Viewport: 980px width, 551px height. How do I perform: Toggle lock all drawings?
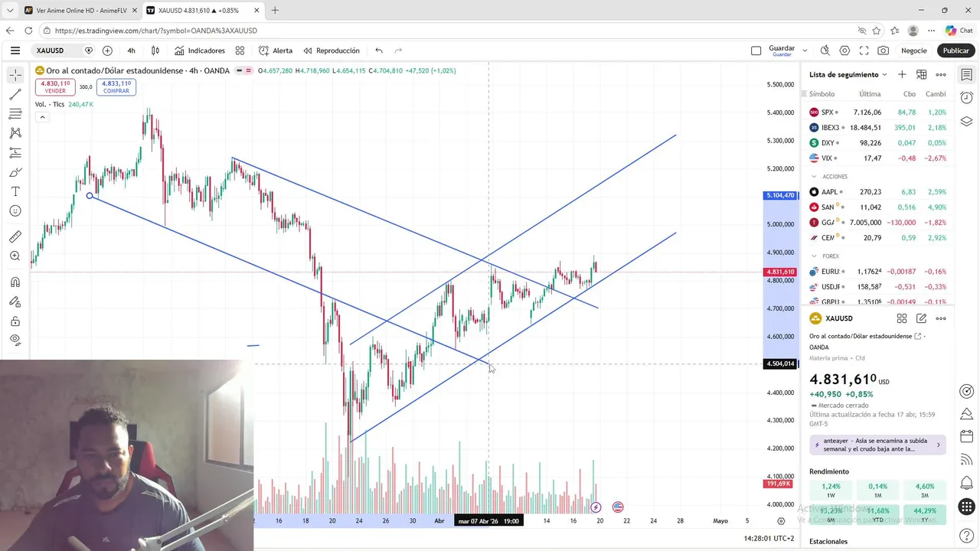[x=15, y=321]
